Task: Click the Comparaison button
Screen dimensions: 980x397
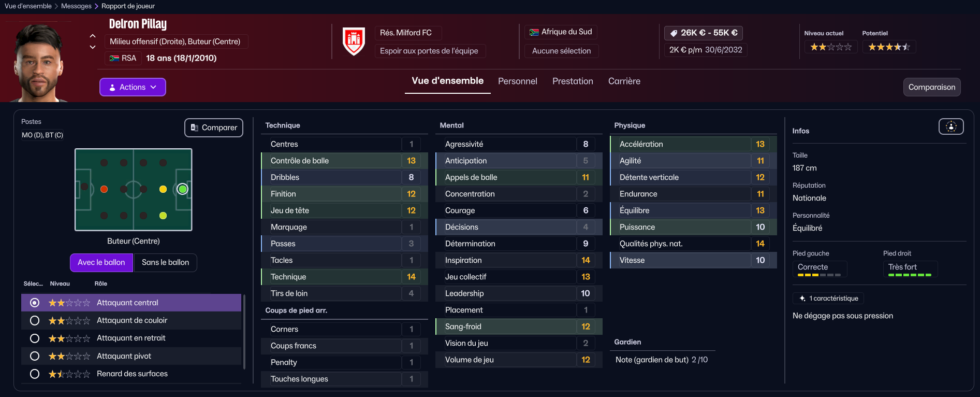Action: click(x=931, y=87)
